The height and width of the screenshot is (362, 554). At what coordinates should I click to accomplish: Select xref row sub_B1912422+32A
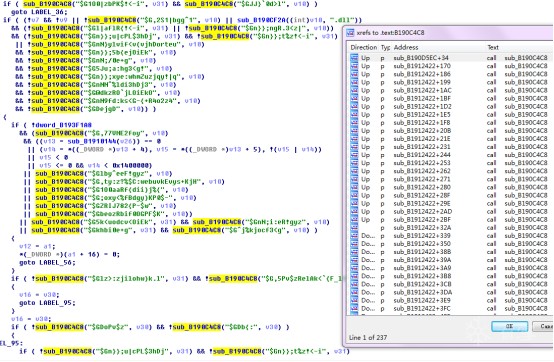pyautogui.click(x=452, y=228)
